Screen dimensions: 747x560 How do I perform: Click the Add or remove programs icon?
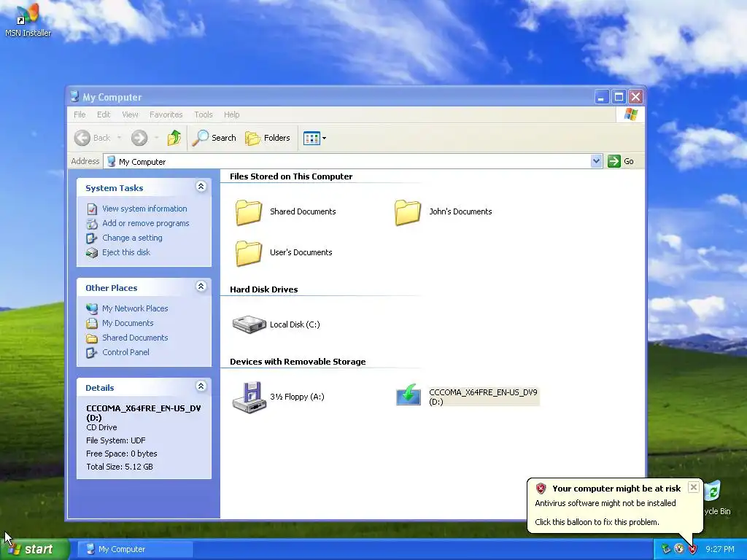pos(92,223)
